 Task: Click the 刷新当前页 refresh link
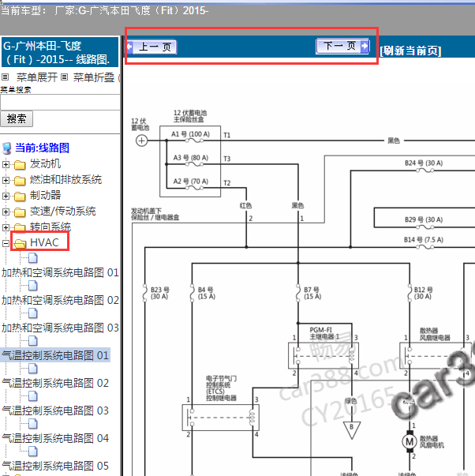click(x=410, y=51)
